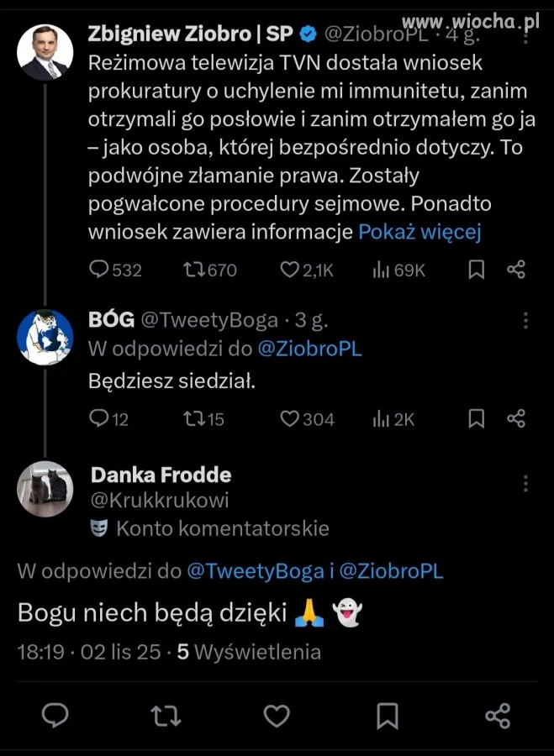Like the Zbigniew Ziobro tweet
The width and height of the screenshot is (554, 756).
pos(290,270)
